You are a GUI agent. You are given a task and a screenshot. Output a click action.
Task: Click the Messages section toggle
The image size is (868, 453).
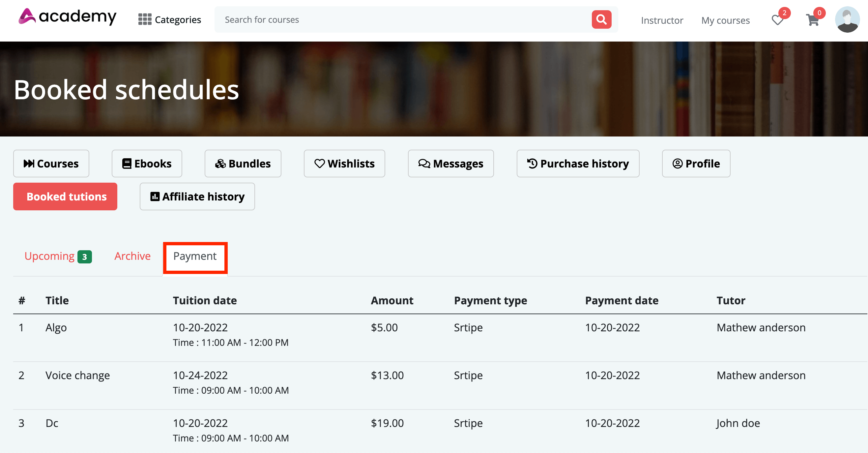coord(450,164)
